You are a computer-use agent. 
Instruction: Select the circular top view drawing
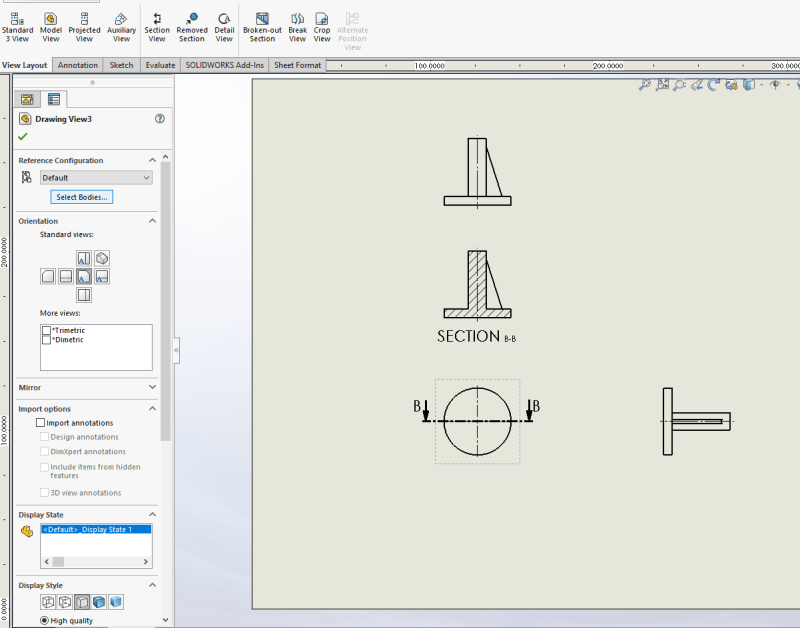[478, 421]
